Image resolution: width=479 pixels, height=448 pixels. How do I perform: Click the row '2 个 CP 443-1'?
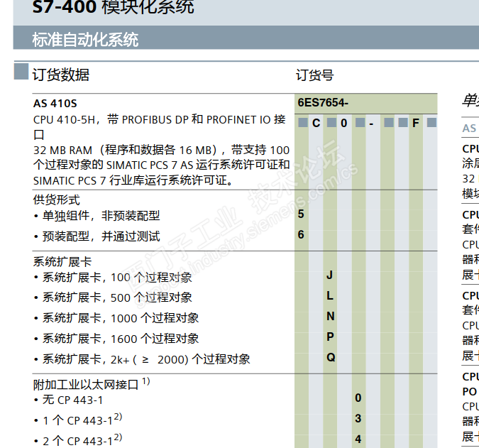78,440
